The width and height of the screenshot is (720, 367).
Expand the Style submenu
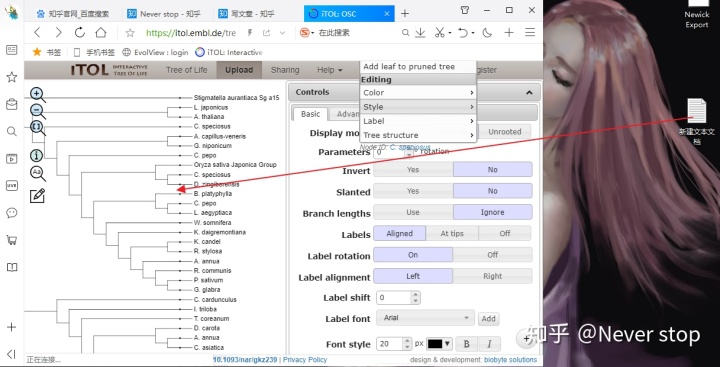pyautogui.click(x=418, y=107)
